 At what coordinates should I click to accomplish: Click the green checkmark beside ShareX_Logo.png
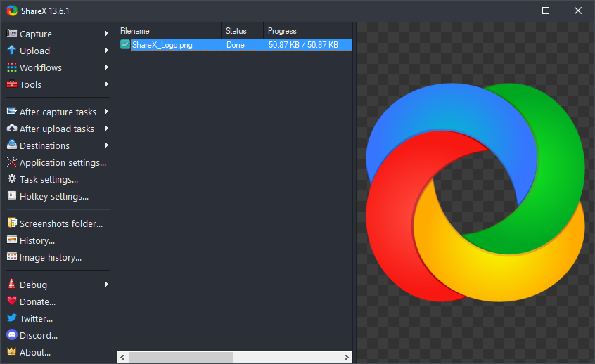click(x=125, y=44)
